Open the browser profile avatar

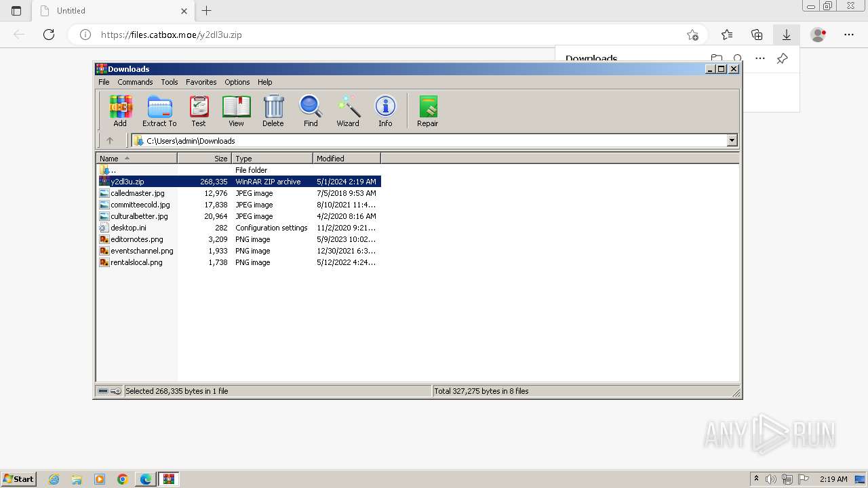coord(818,35)
